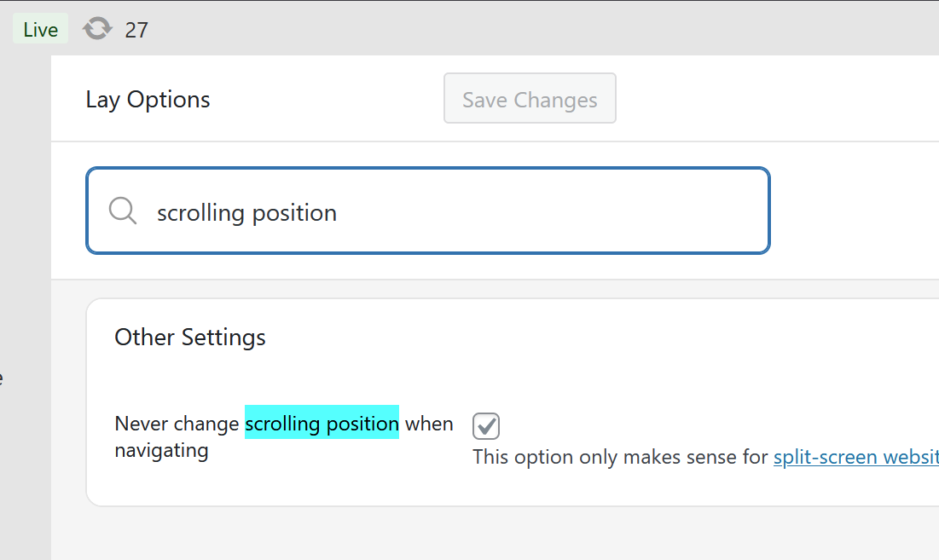Click the "Never change" option label text
939x560 pixels.
click(x=177, y=424)
